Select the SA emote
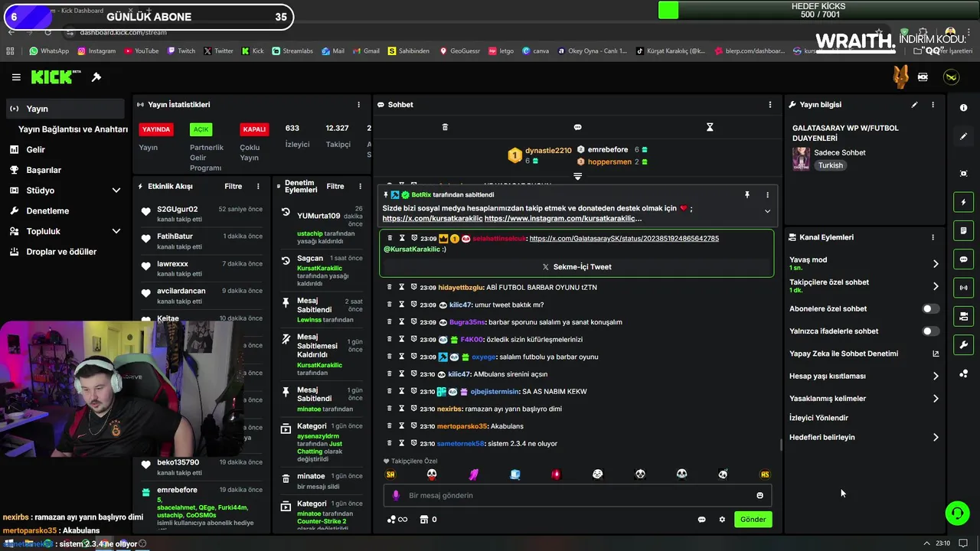980x551 pixels. (390, 474)
